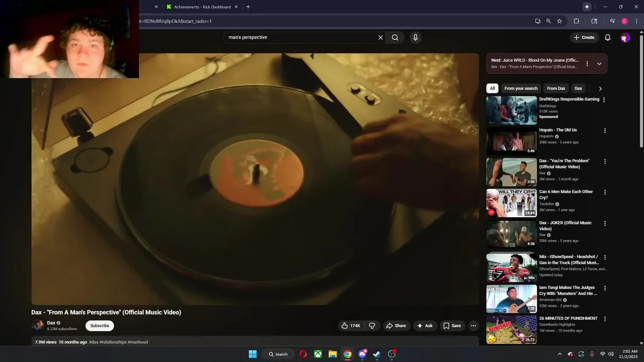Image resolution: width=644 pixels, height=362 pixels.
Task: Open options for 26 MINUTES OF PUNISHMENT
Action: tap(605, 319)
